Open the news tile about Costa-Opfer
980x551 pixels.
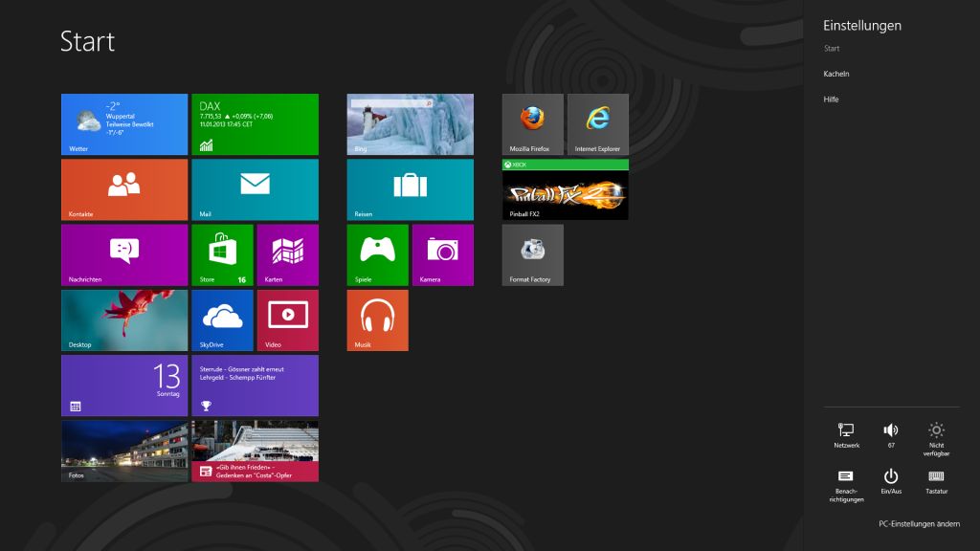tap(255, 451)
